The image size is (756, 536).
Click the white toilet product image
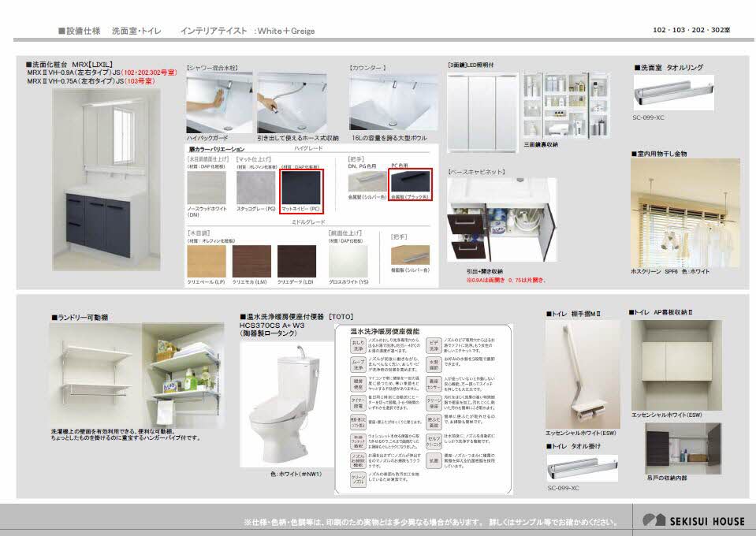(x=276, y=408)
